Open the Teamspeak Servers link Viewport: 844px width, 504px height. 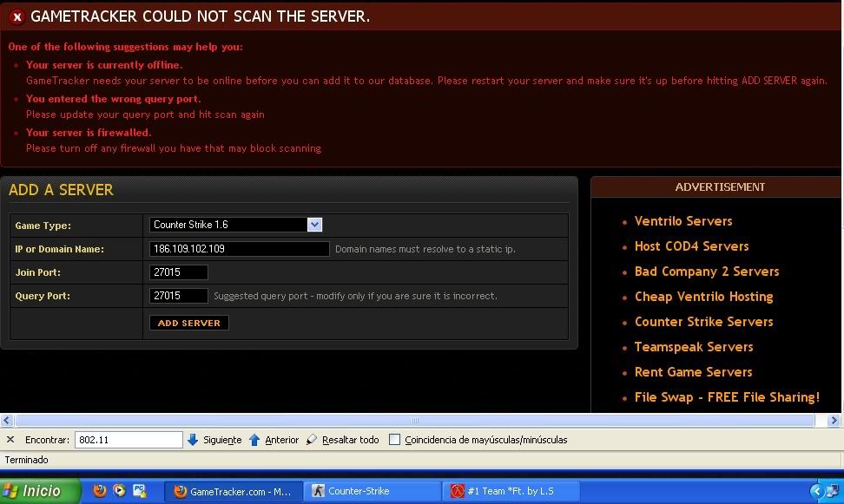pyautogui.click(x=693, y=347)
